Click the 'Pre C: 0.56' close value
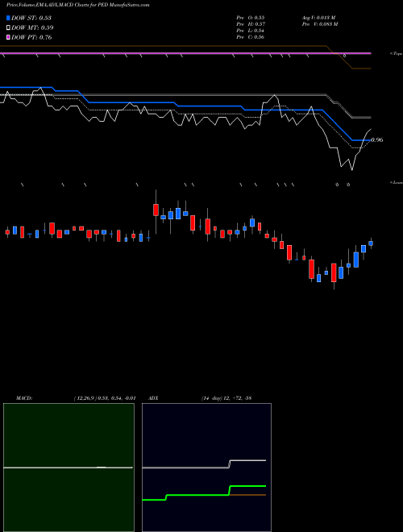The width and height of the screenshot is (403, 532). point(251,37)
